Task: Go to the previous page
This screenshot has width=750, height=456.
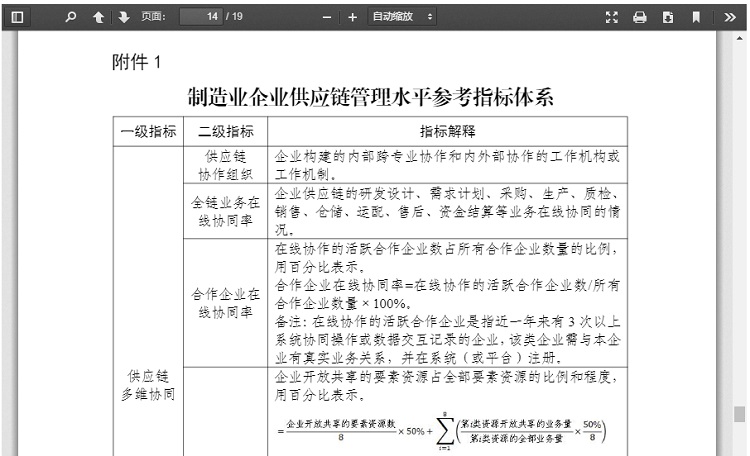Action: [98, 17]
